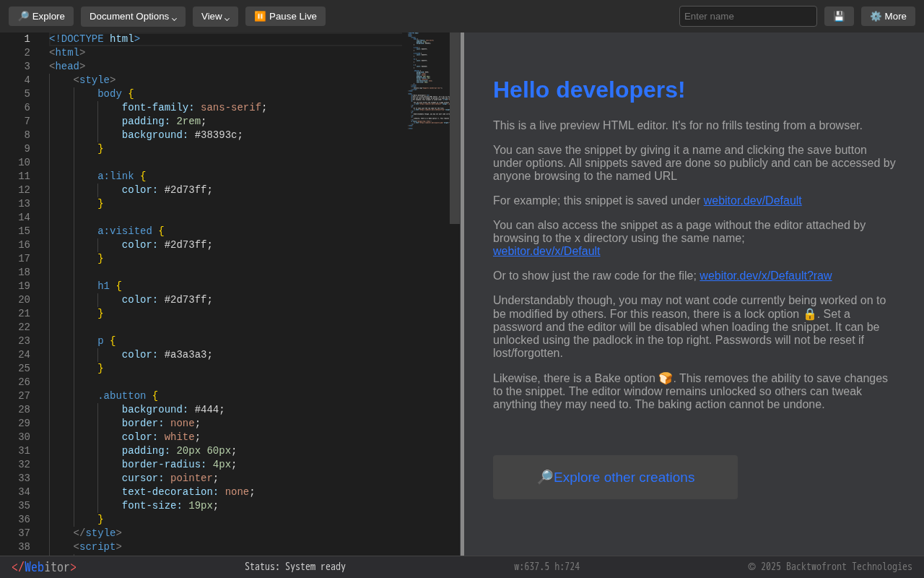Open the More settings gear button

(x=888, y=17)
